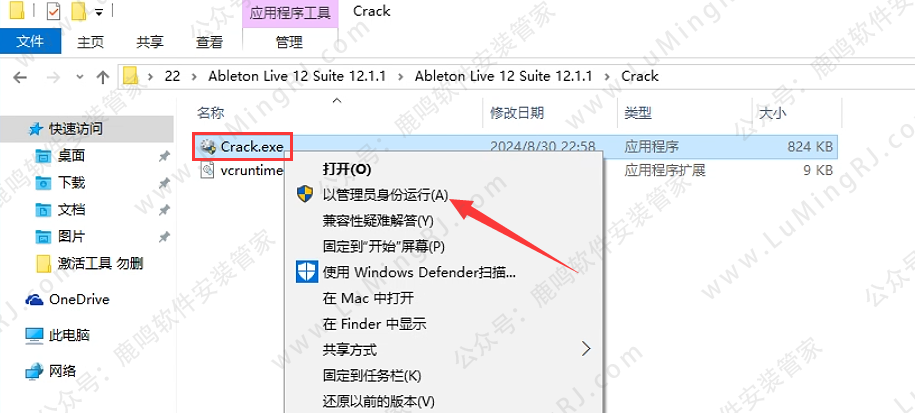Click the Crack.exe application icon
The image size is (915, 413).
208,147
